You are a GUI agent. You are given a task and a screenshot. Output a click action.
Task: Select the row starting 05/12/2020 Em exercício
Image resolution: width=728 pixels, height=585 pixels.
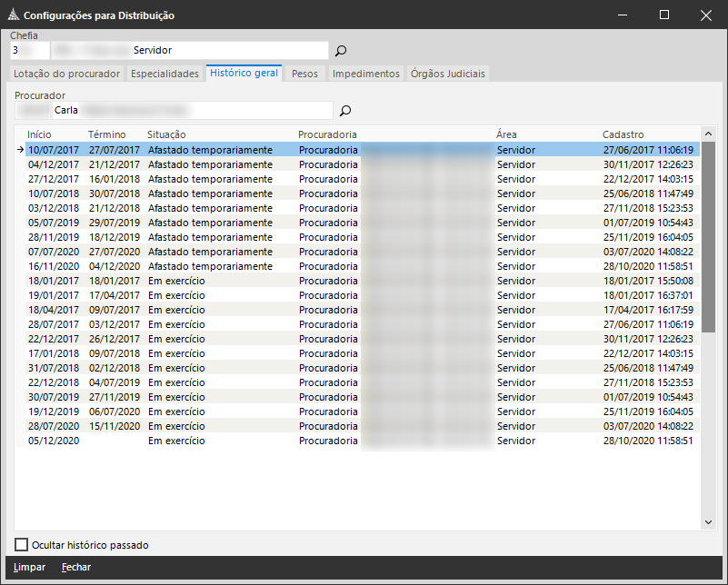[182, 441]
